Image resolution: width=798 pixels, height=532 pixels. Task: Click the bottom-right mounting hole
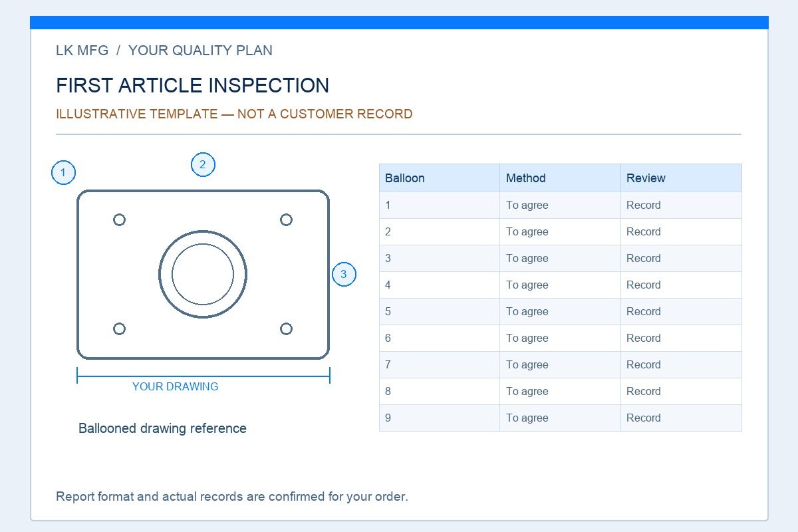point(286,329)
